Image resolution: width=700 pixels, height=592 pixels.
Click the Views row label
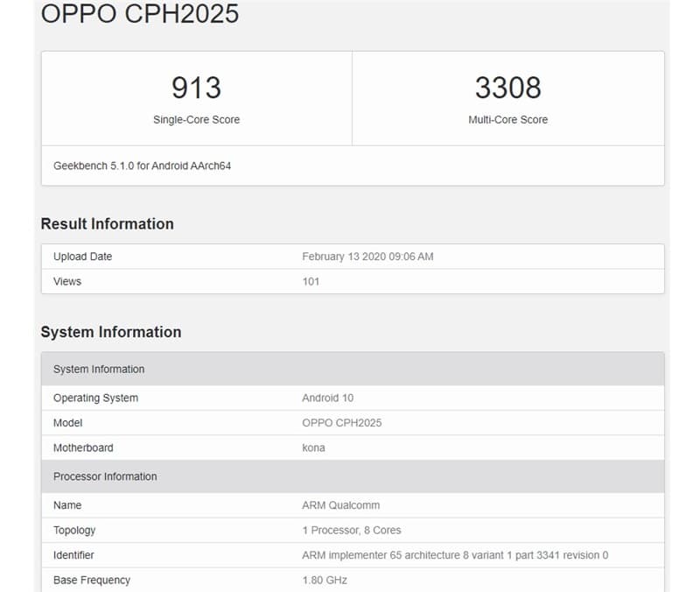67,281
